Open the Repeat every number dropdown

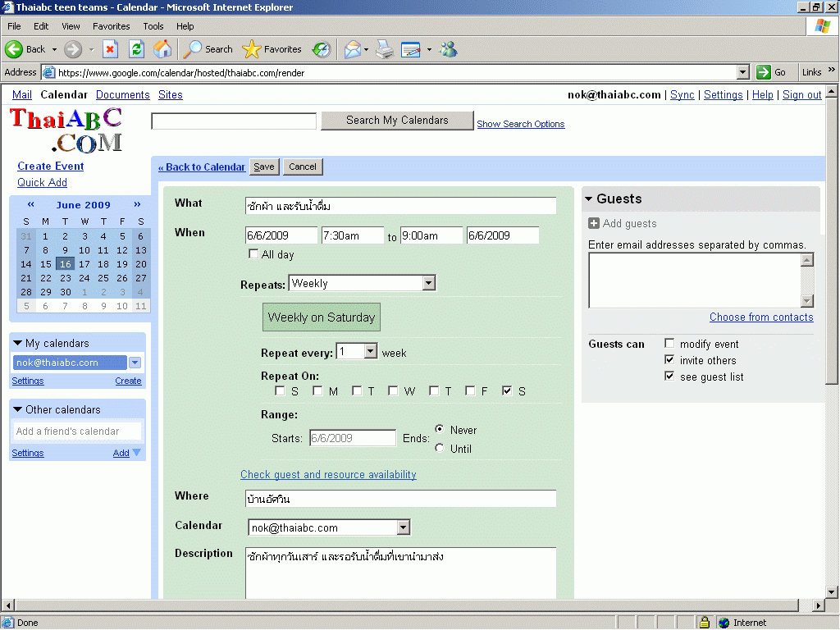point(370,352)
